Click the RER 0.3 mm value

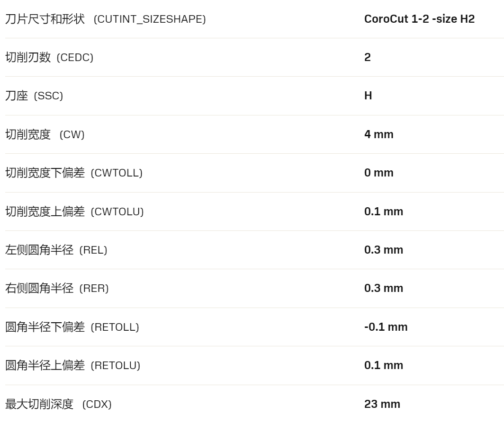pyautogui.click(x=384, y=288)
